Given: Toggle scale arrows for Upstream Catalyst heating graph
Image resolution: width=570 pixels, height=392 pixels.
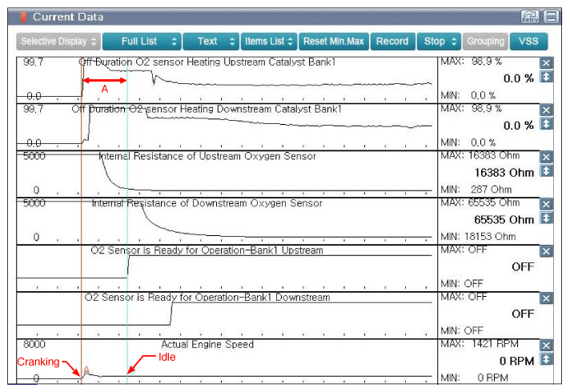Looking at the screenshot, I should coord(547,78).
